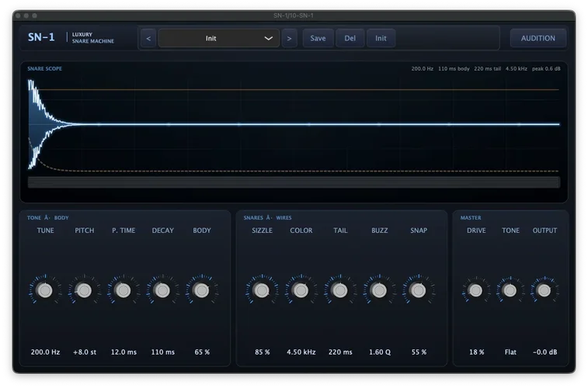The height and width of the screenshot is (388, 588).
Task: Save the current preset
Action: coord(318,38)
